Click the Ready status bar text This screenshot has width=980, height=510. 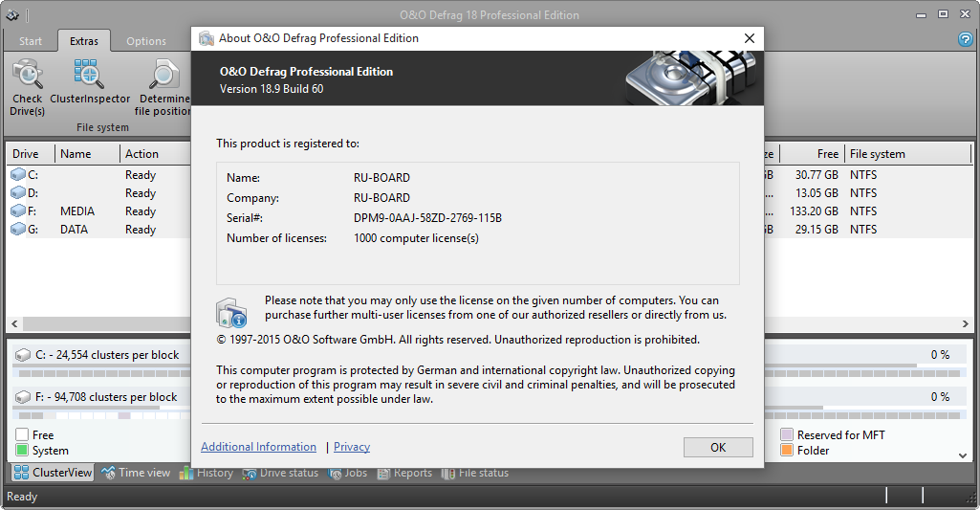click(x=22, y=497)
